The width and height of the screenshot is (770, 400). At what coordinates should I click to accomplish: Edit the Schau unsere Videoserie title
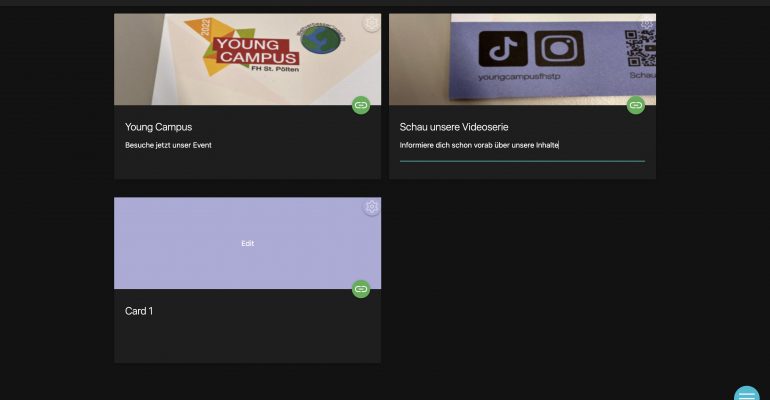[x=454, y=127]
